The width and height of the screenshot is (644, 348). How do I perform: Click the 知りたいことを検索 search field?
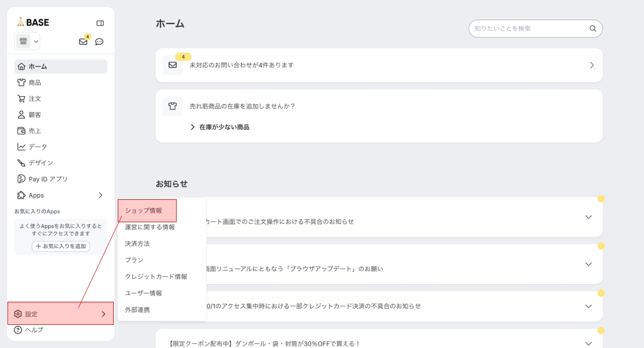click(x=528, y=29)
